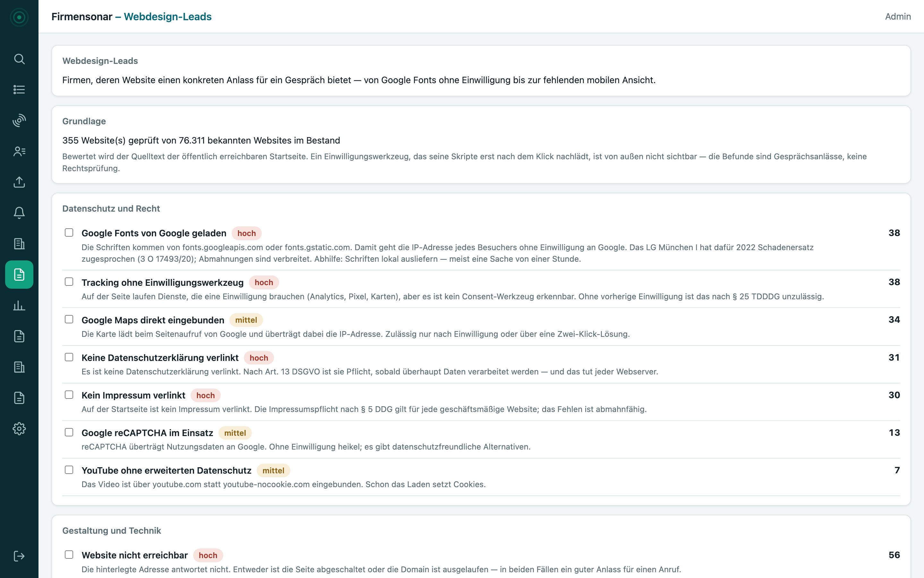This screenshot has height=578, width=924.
Task: Click the hoch badge beside Keine Datenschutzerklärung
Action: [259, 358]
